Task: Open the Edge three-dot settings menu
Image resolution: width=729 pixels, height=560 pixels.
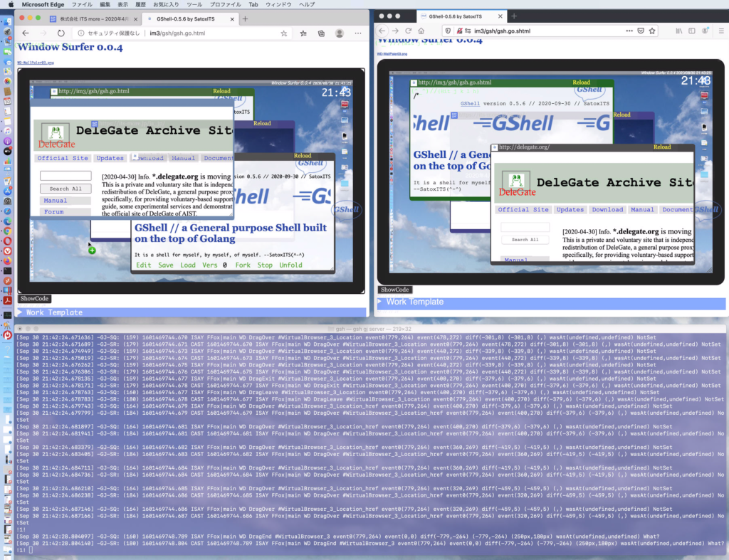Action: coord(359,33)
